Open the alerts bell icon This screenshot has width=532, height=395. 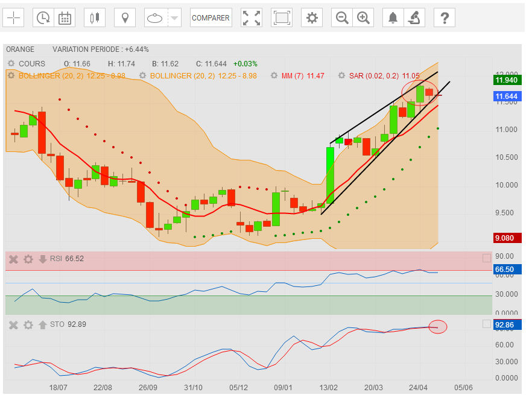[x=393, y=17]
